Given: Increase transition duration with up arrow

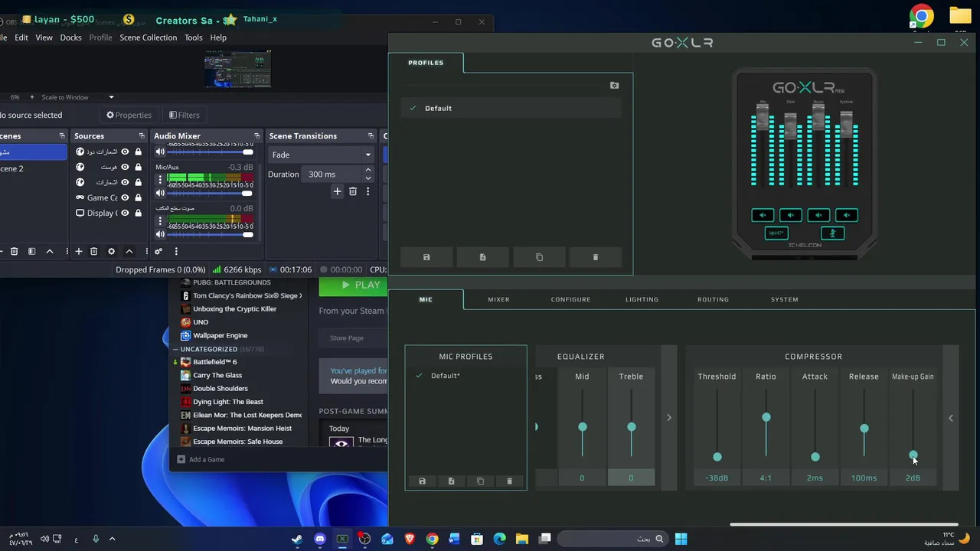Looking at the screenshot, I should click(367, 170).
